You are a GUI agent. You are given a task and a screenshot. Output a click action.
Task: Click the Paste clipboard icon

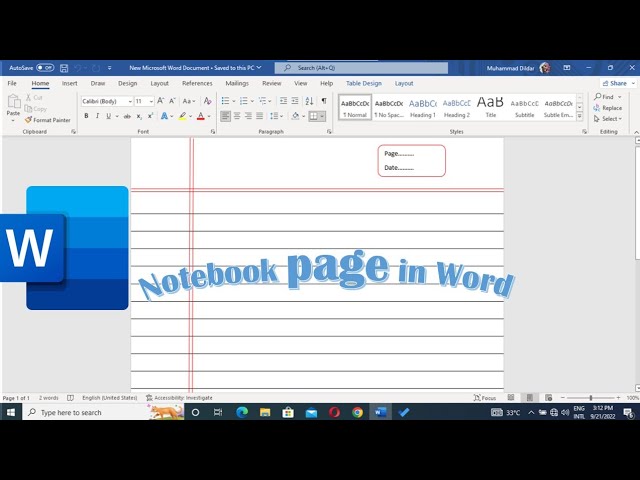[x=13, y=101]
